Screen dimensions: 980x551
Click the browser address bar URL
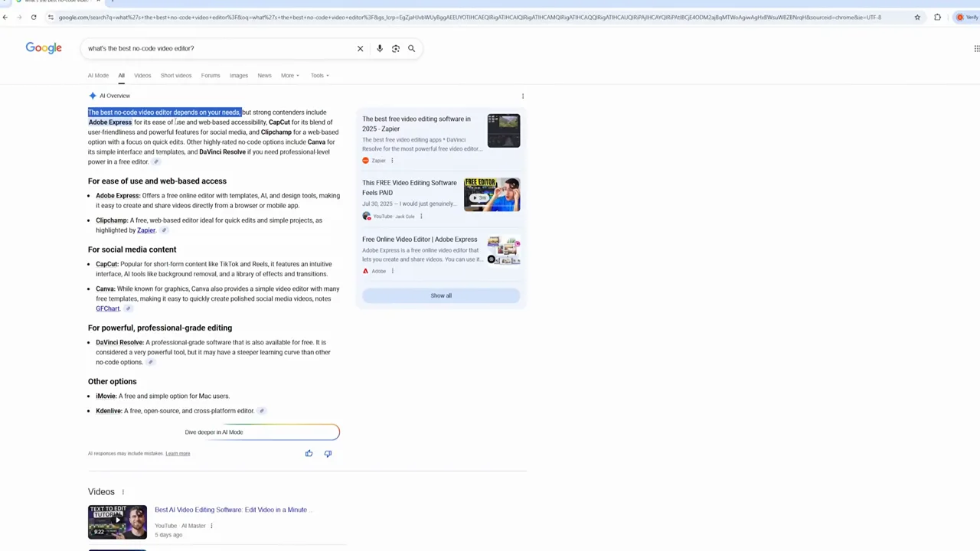tap(469, 17)
